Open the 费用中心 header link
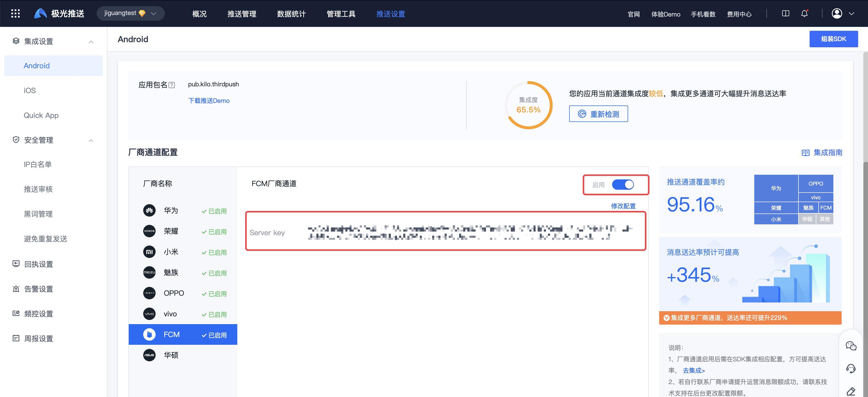The width and height of the screenshot is (868, 397). (x=739, y=14)
